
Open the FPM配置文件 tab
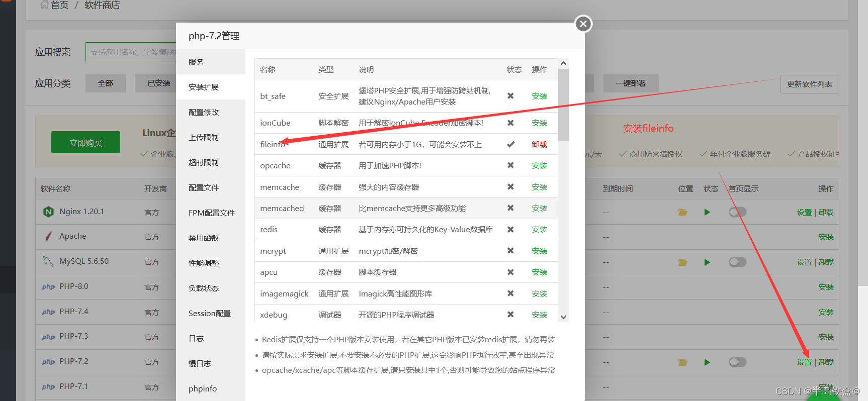click(211, 213)
